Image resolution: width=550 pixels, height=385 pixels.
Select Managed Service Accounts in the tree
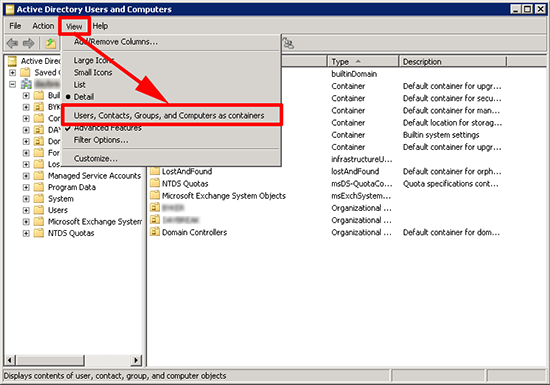point(94,176)
